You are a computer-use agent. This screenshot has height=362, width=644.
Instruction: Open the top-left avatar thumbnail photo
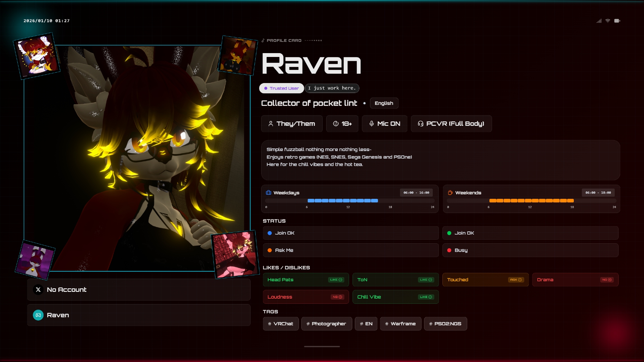click(x=36, y=56)
